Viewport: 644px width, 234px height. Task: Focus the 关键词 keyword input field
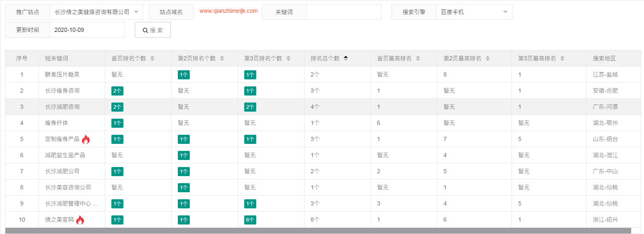point(344,12)
